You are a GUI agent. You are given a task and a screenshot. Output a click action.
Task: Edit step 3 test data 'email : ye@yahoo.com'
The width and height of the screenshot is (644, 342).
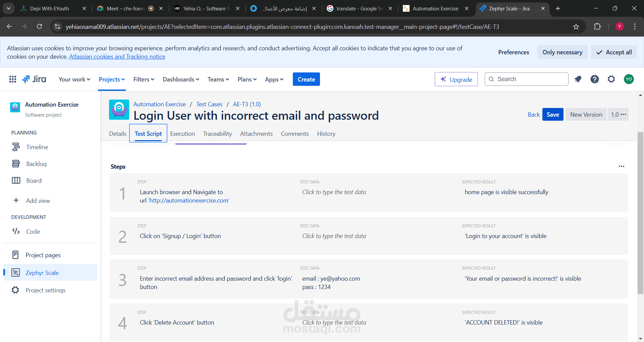click(x=331, y=279)
